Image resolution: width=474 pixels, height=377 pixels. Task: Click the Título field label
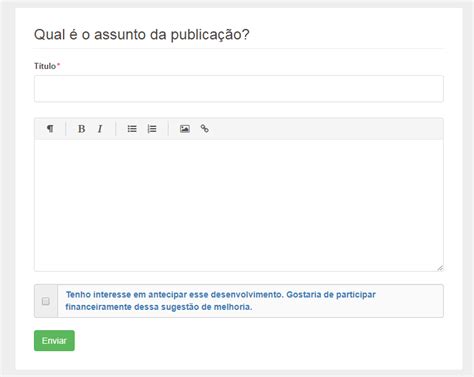[45, 66]
